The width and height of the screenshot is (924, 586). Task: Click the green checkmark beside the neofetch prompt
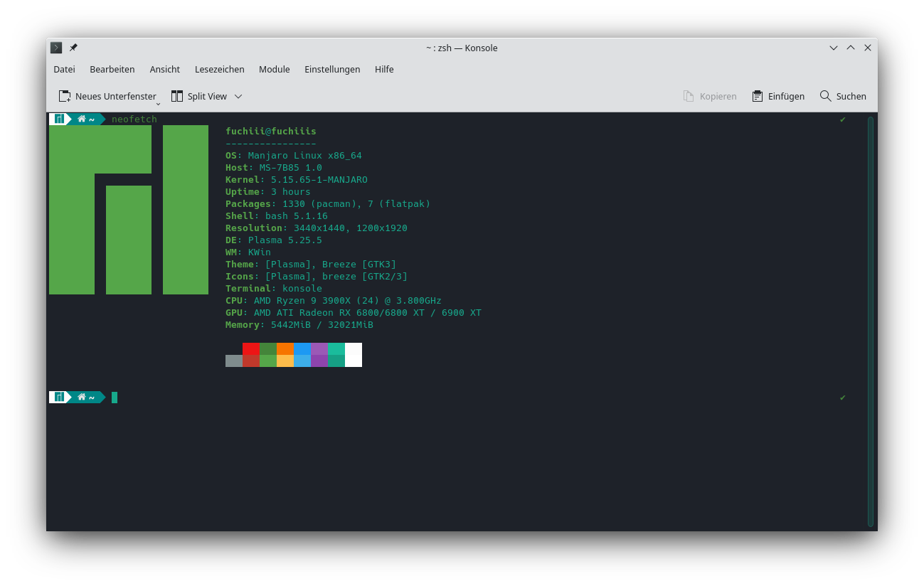[x=843, y=119]
